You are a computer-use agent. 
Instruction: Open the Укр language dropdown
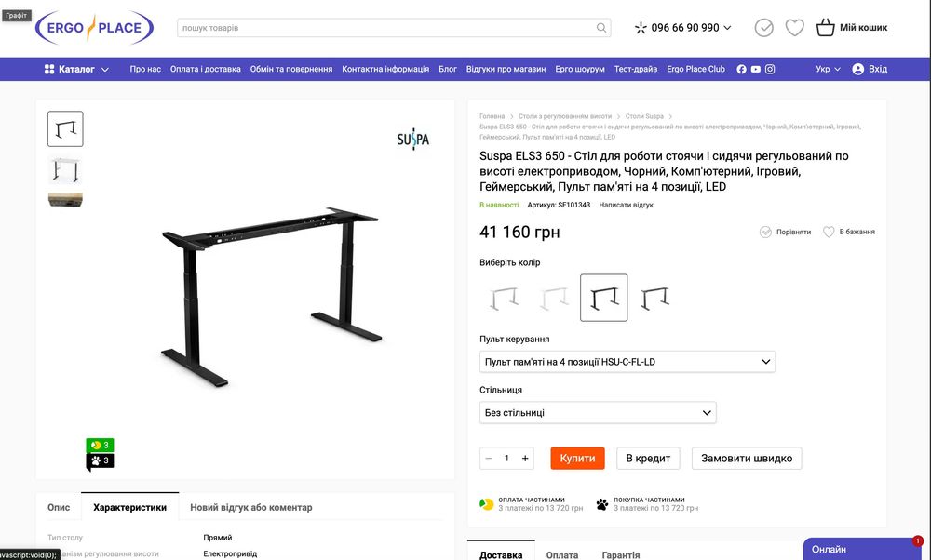[828, 69]
